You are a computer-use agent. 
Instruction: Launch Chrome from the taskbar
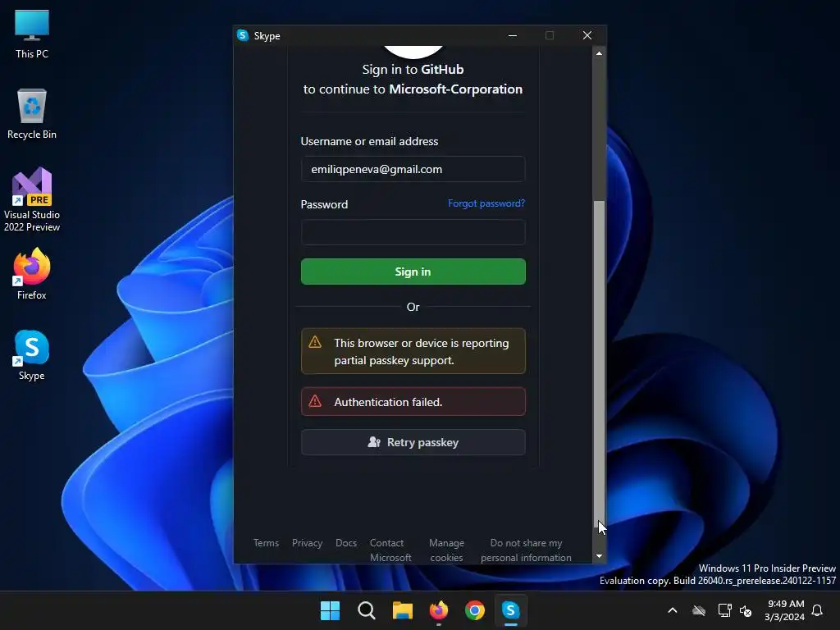pyautogui.click(x=475, y=610)
